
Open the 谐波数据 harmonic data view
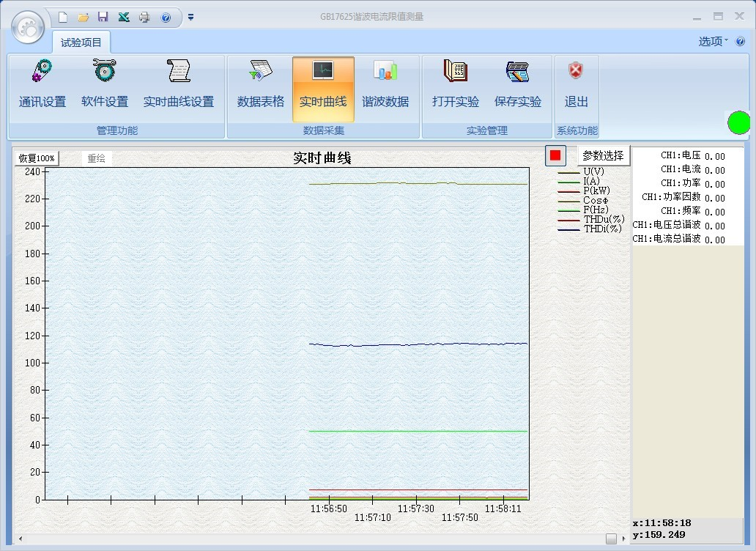(x=385, y=86)
